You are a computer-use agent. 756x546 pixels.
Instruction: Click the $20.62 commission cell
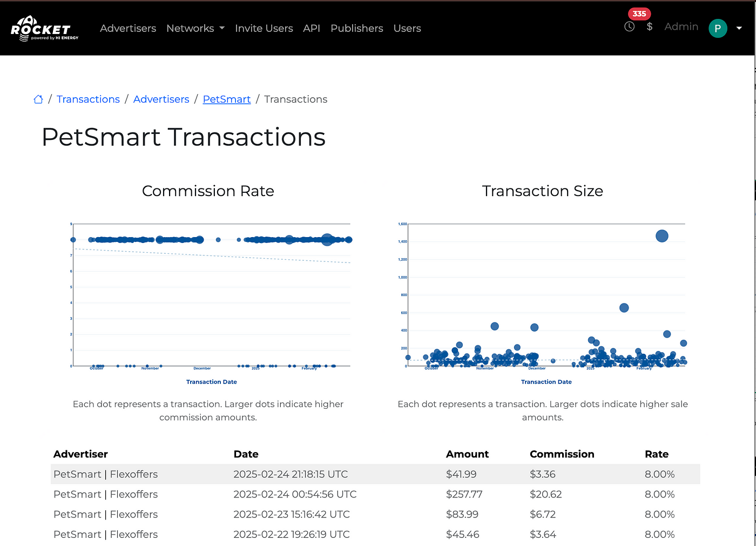pyautogui.click(x=546, y=494)
